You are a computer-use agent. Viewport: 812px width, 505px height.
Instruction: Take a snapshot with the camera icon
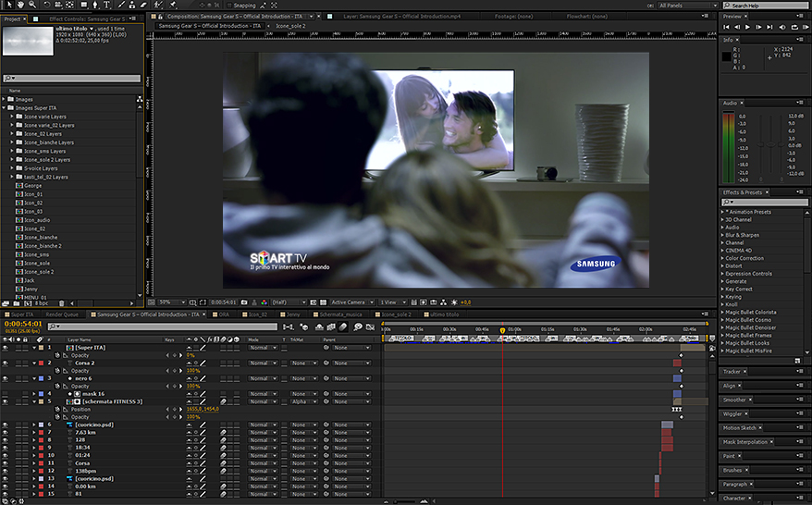(243, 302)
